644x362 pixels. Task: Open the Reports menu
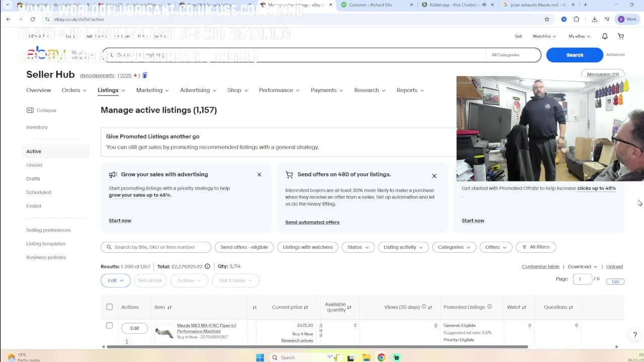click(410, 90)
